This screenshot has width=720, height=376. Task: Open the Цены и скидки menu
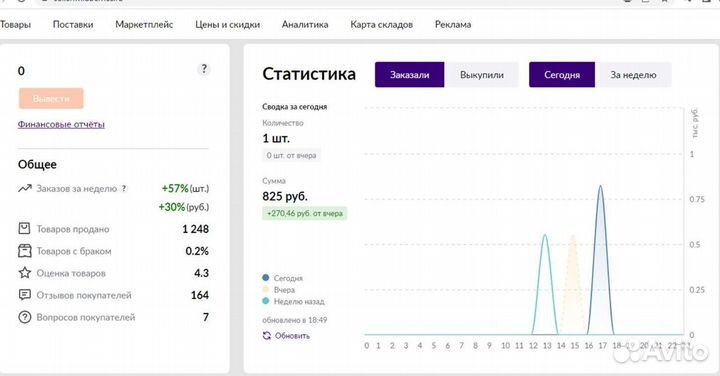227,25
